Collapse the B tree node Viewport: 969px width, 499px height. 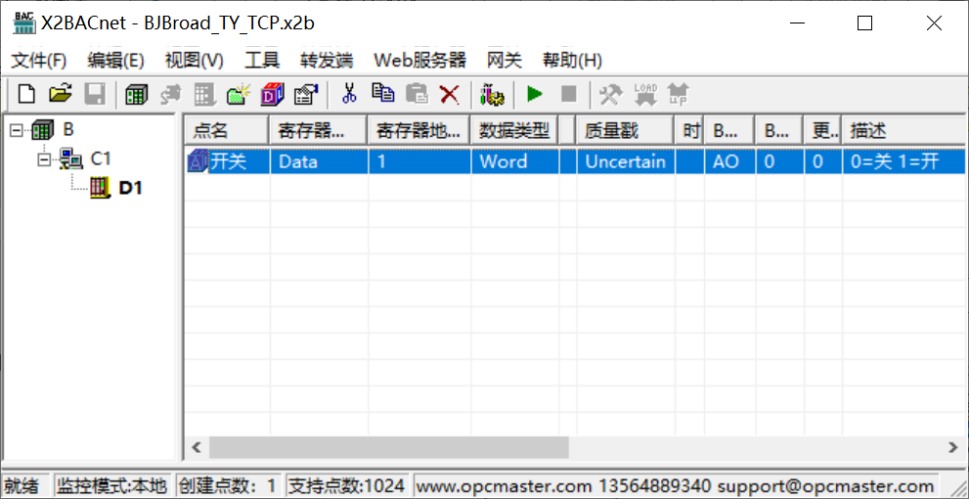pyautogui.click(x=16, y=130)
